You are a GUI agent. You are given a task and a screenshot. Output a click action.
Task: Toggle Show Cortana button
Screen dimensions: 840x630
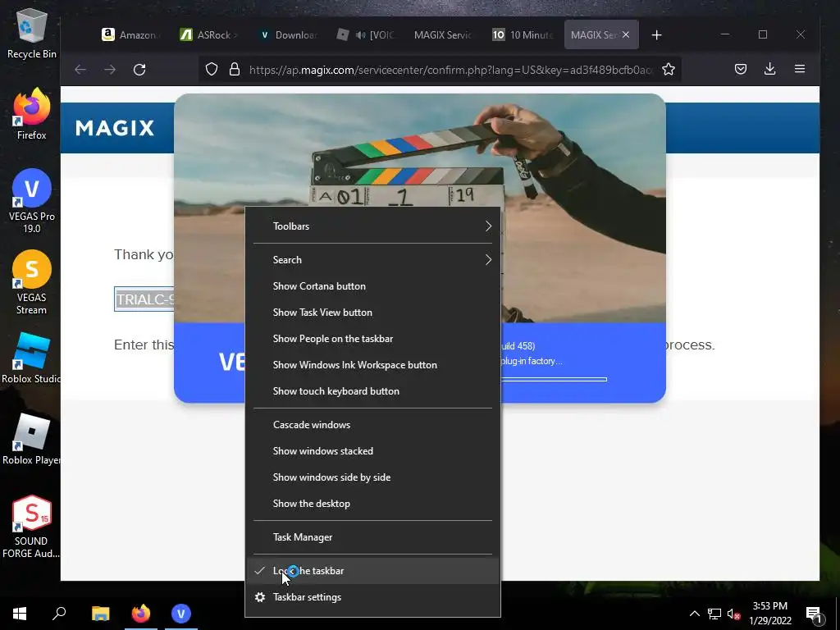click(x=373, y=286)
